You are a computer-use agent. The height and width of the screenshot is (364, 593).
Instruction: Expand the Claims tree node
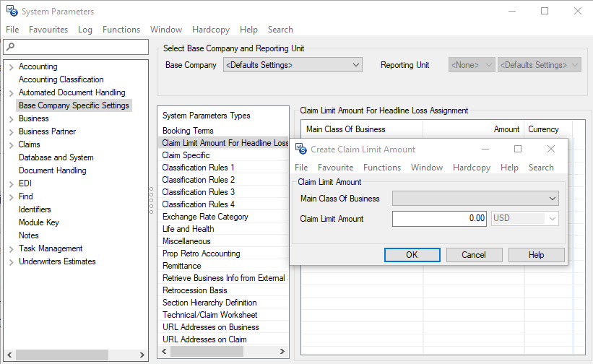(x=11, y=145)
